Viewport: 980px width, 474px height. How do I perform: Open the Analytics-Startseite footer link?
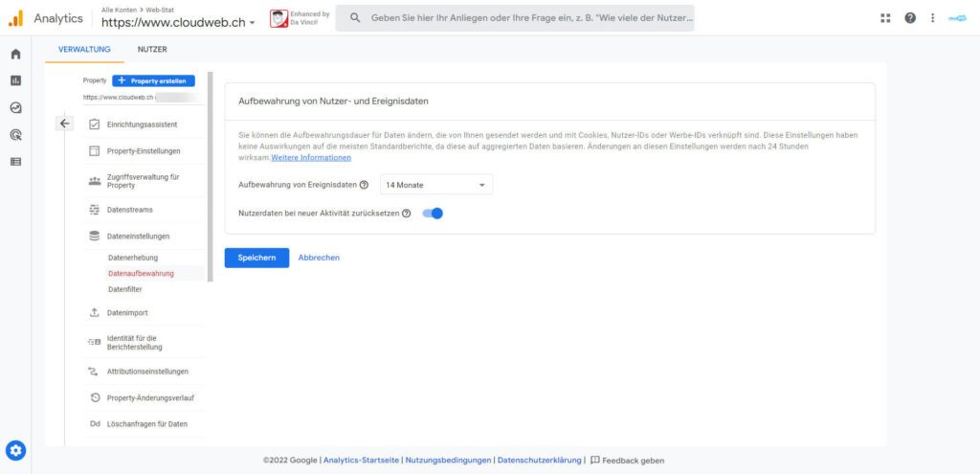point(361,461)
